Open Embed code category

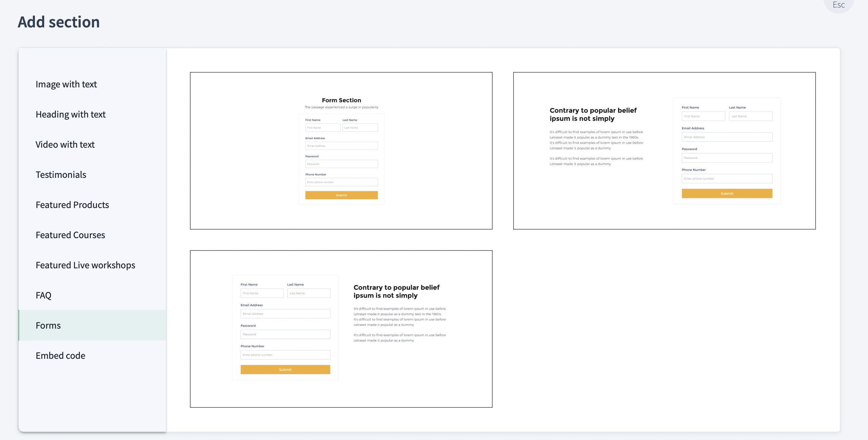click(x=60, y=356)
